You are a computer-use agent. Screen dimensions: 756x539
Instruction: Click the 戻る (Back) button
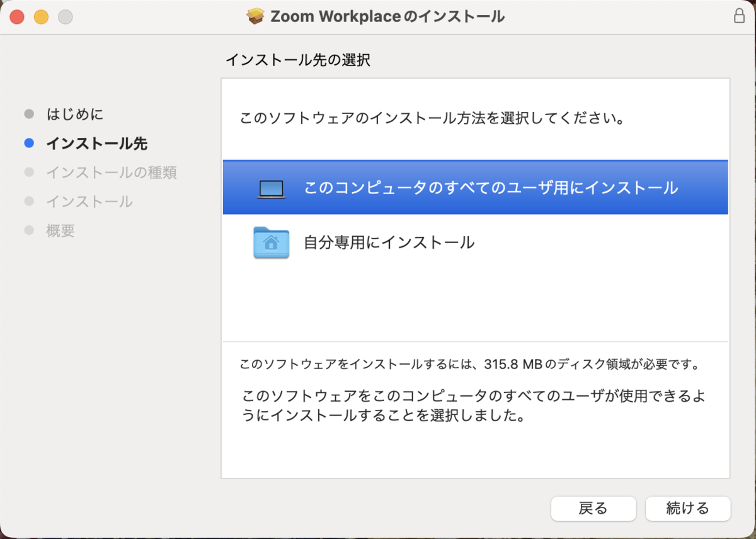click(593, 508)
